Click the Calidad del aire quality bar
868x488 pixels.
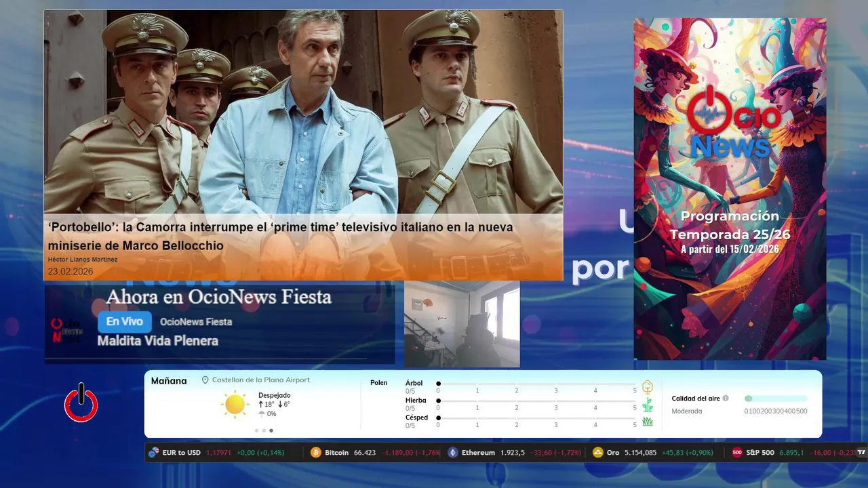[x=776, y=399]
